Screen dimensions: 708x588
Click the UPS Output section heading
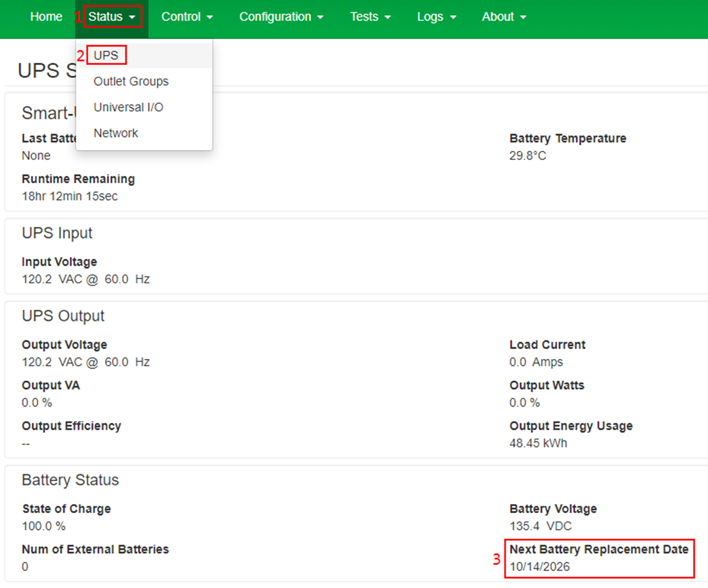[x=63, y=315]
